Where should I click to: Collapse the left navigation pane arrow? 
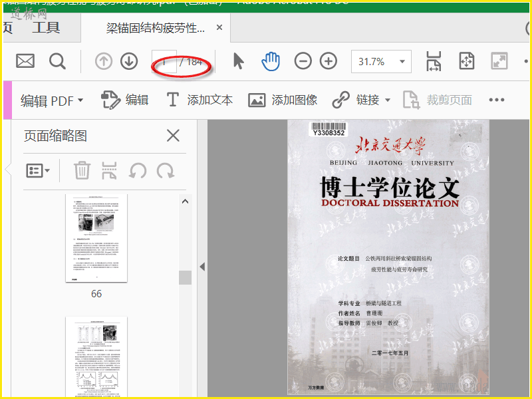coord(203,267)
